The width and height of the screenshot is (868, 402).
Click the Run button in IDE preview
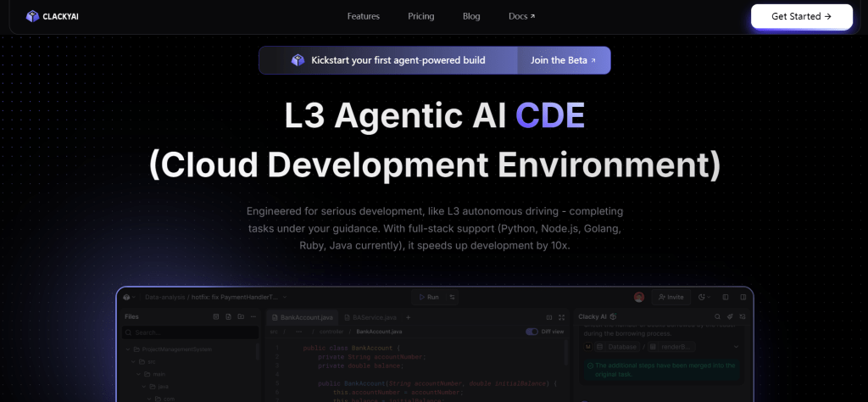point(428,298)
